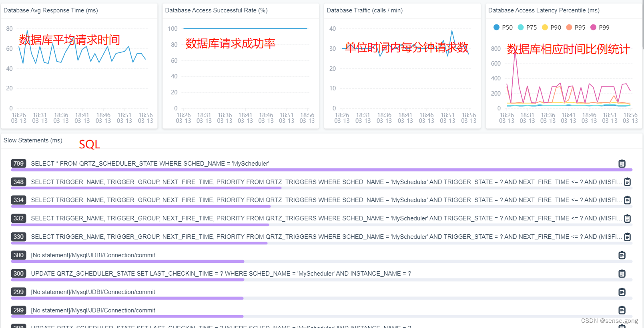The image size is (644, 328).
Task: Toggle the P50 series in latency legend
Action: point(503,27)
